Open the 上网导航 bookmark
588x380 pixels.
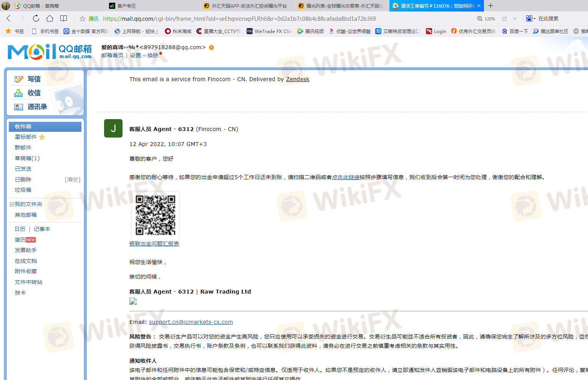[137, 31]
